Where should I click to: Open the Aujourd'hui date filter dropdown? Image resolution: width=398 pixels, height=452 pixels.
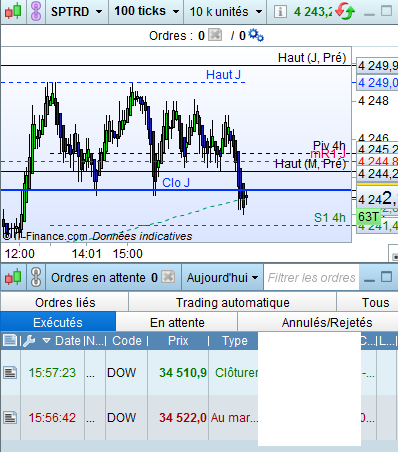[x=222, y=278]
